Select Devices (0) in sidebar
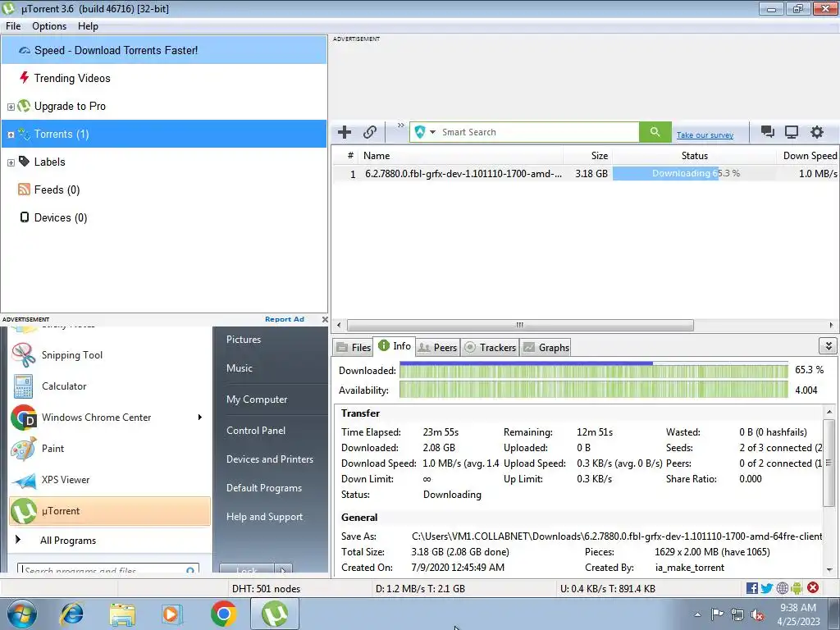Image resolution: width=840 pixels, height=630 pixels. coord(164,217)
